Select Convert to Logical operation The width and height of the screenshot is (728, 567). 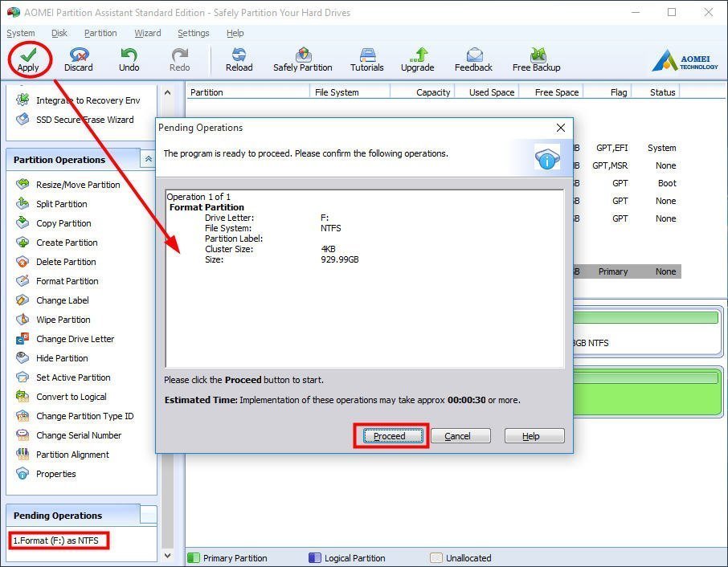click(x=61, y=397)
